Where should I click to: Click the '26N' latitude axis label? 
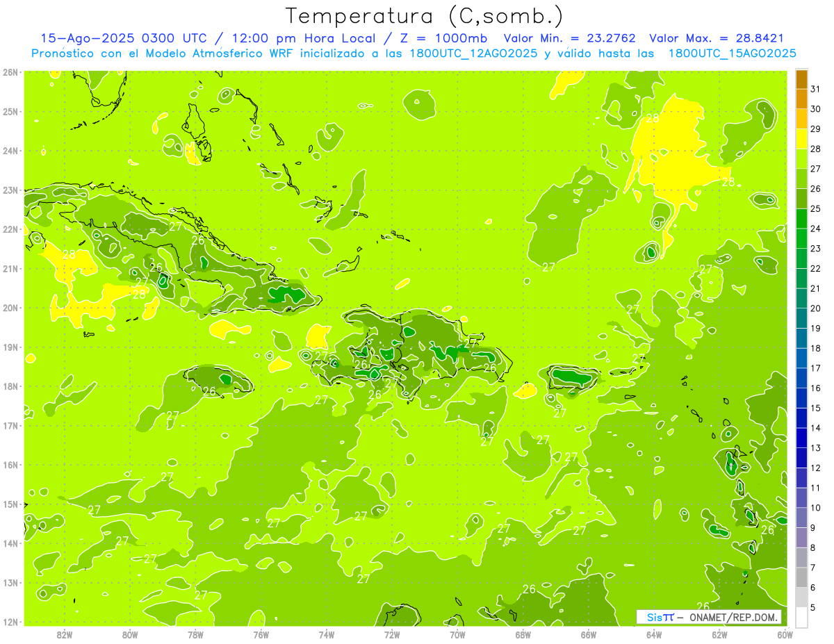[x=10, y=72]
